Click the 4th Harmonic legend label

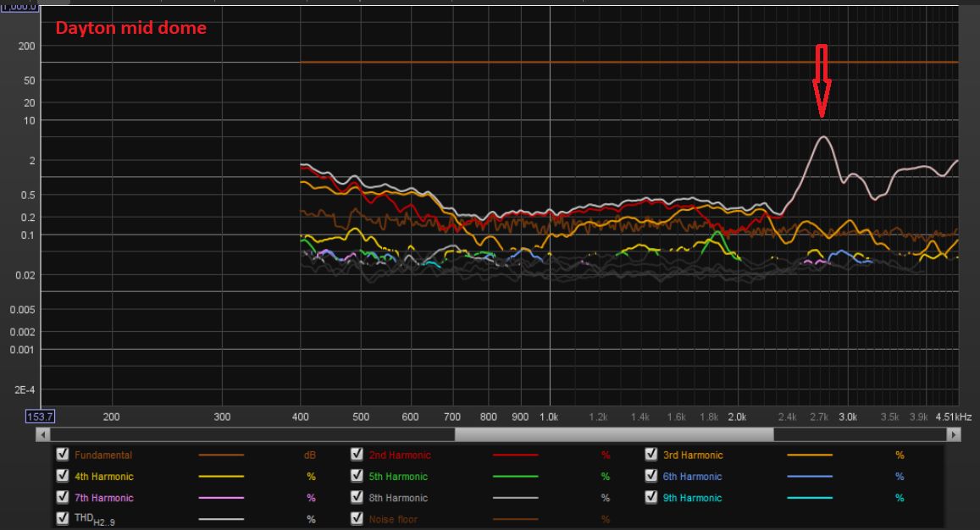point(103,477)
